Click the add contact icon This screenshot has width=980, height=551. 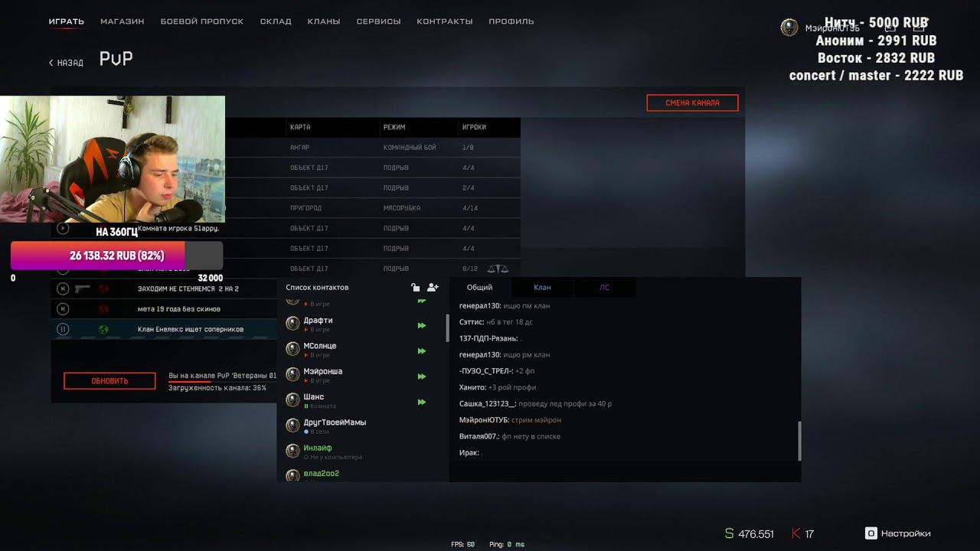(x=433, y=288)
